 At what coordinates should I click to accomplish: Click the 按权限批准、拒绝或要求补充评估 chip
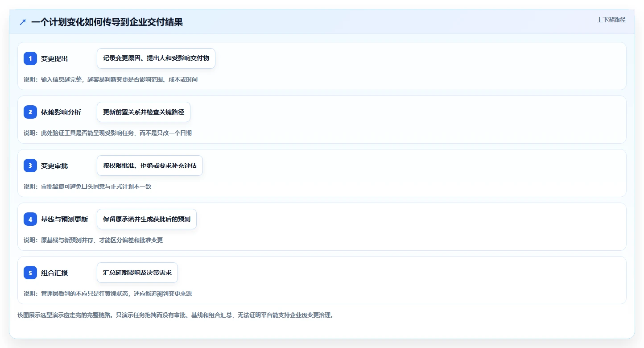150,166
